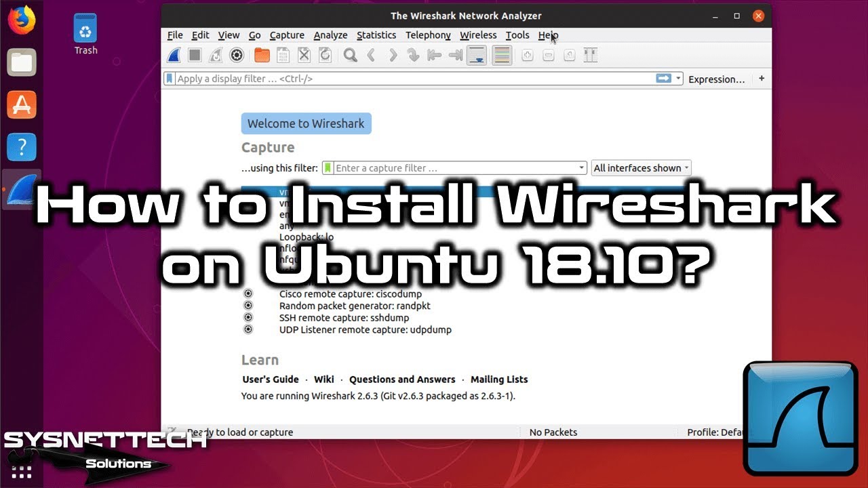Select the Random packet generator: randpkt interface
Image resolution: width=868 pixels, height=488 pixels.
(x=355, y=306)
